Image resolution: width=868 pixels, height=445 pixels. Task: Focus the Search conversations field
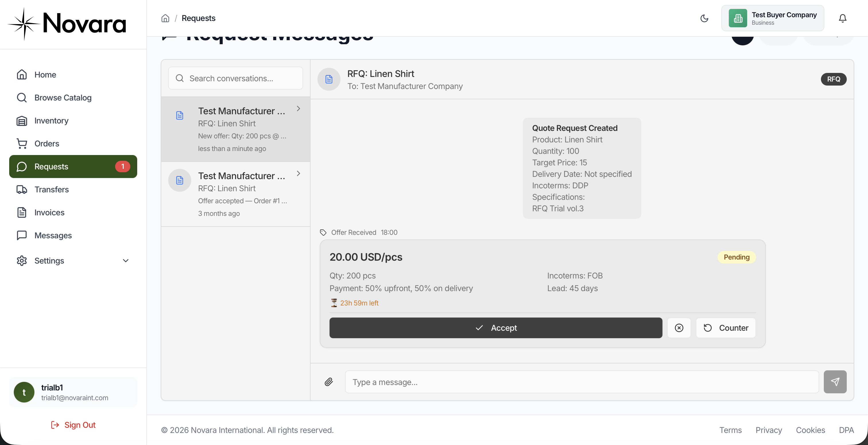(236, 78)
